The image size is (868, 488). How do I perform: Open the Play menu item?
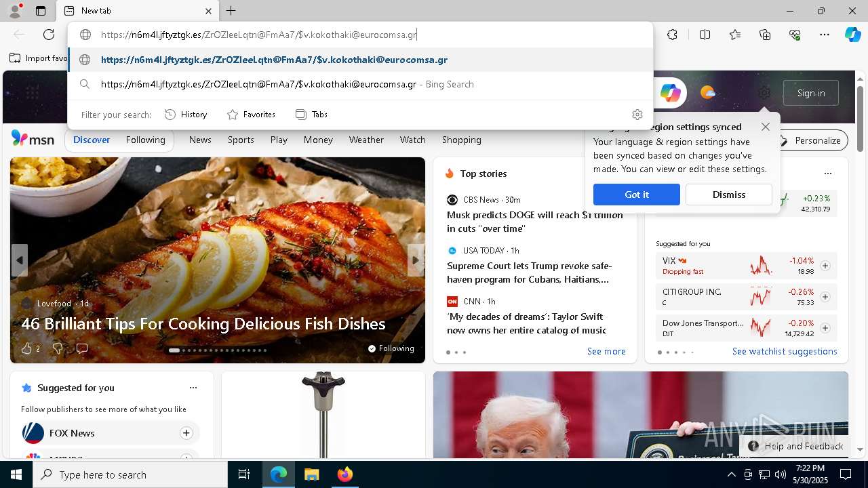279,140
